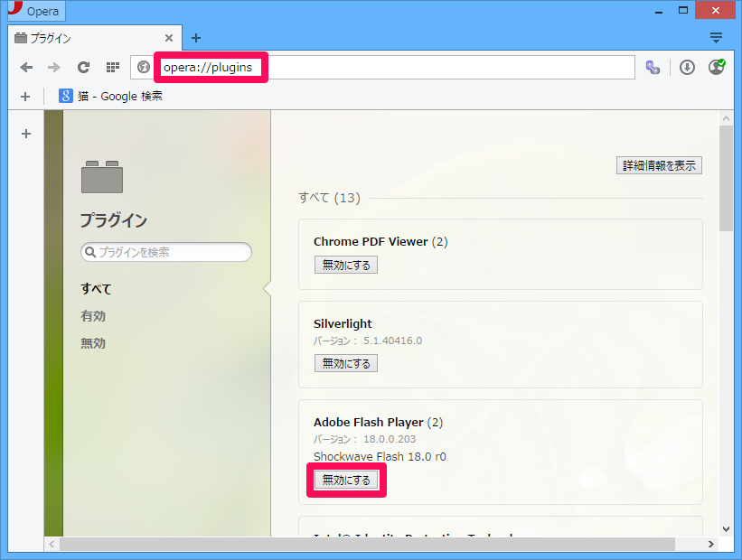
Task: Click the forward navigation arrow
Action: pyautogui.click(x=54, y=68)
